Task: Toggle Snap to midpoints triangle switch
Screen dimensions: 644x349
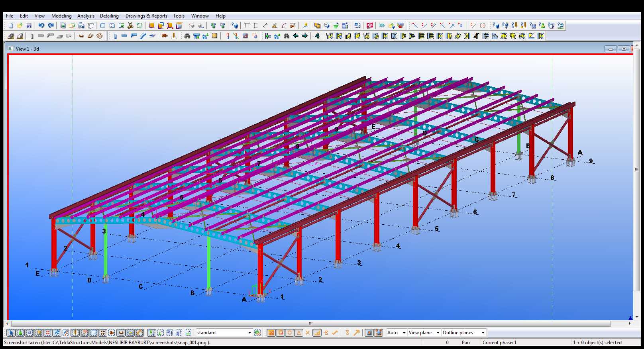Action: [x=299, y=333]
